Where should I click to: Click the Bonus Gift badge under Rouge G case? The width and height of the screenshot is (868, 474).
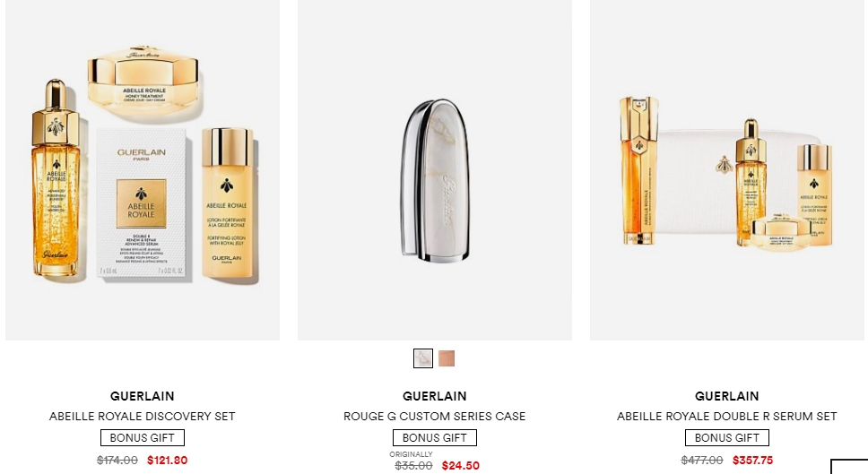[x=435, y=437]
